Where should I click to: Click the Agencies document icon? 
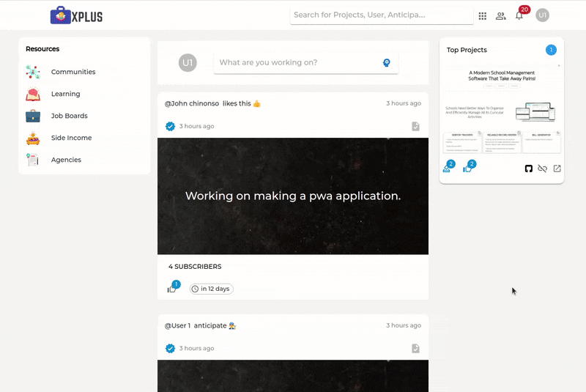click(32, 160)
